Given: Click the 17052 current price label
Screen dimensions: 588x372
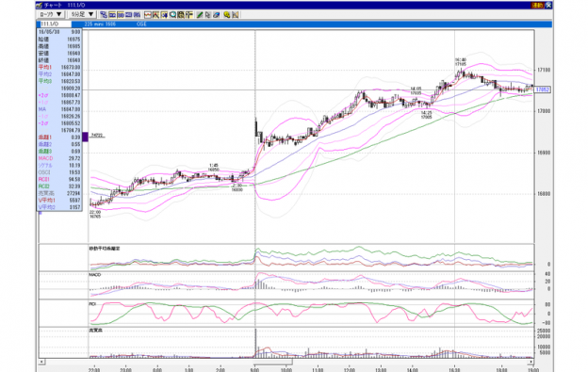Looking at the screenshot, I should pyautogui.click(x=543, y=89).
